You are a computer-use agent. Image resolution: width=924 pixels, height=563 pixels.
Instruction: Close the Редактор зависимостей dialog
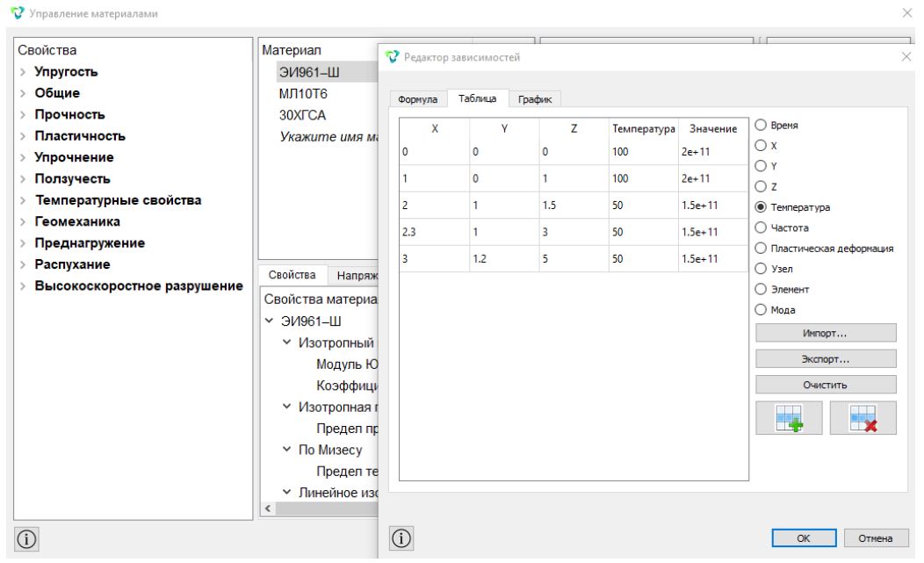(906, 56)
